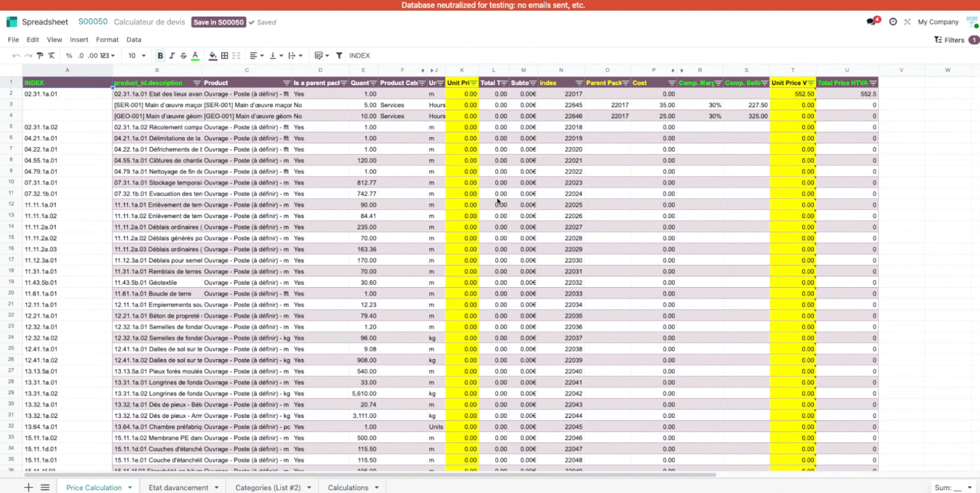Viewport: 980px width, 493px height.
Task: Click the Save in S00050 button
Action: [x=218, y=22]
